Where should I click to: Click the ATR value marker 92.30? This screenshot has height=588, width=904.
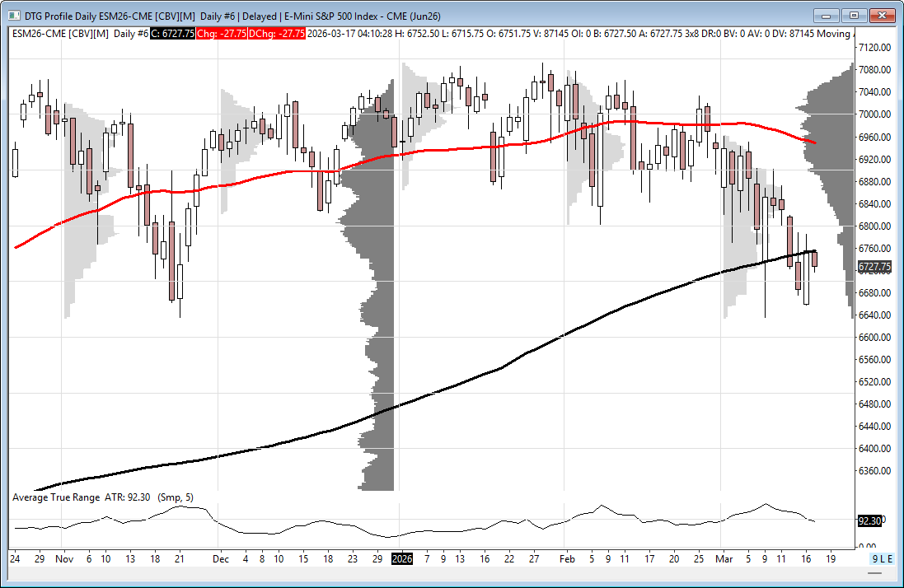(x=869, y=520)
